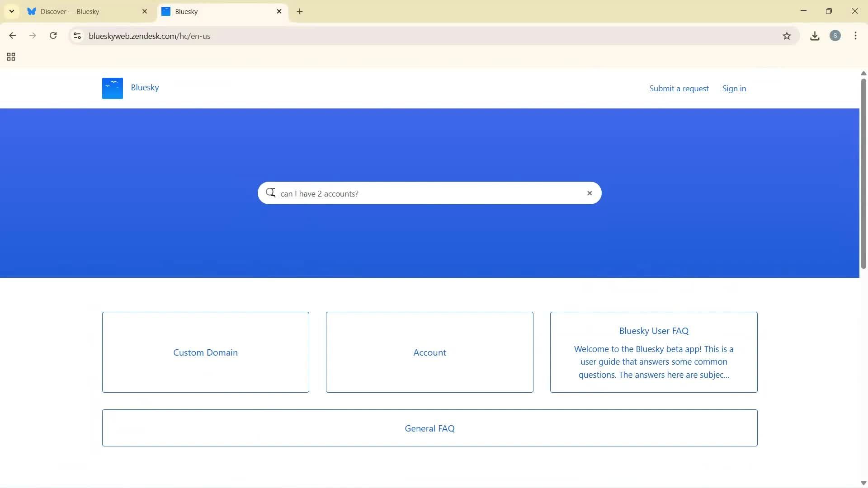Open Submit a request
The image size is (868, 488).
tap(679, 88)
